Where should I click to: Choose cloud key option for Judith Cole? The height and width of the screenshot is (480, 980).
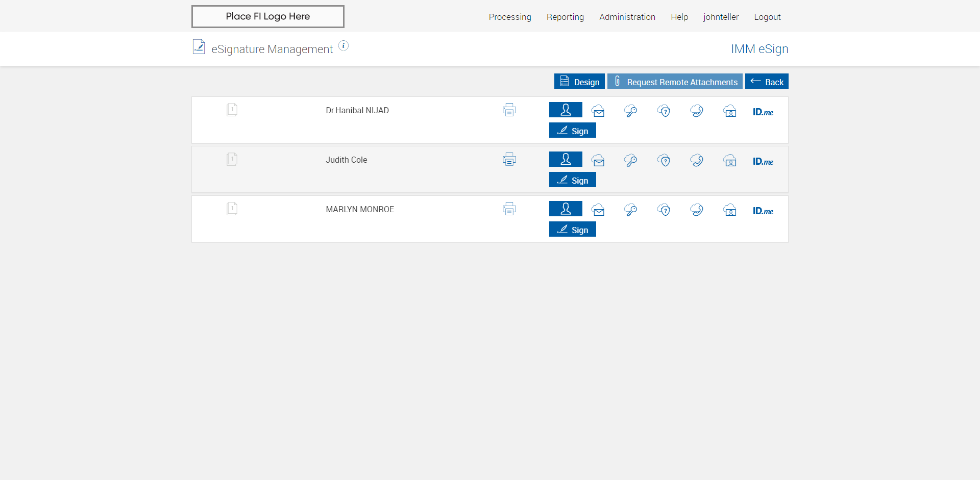click(x=631, y=160)
